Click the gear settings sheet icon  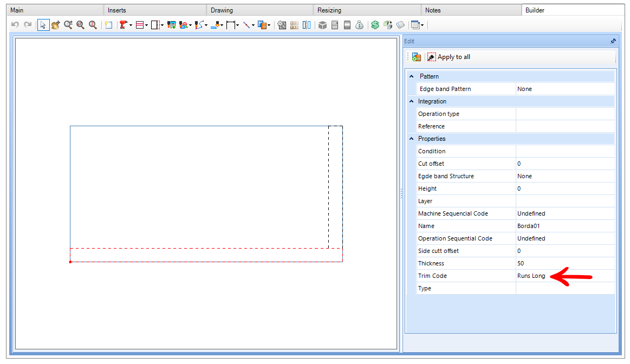click(x=282, y=25)
